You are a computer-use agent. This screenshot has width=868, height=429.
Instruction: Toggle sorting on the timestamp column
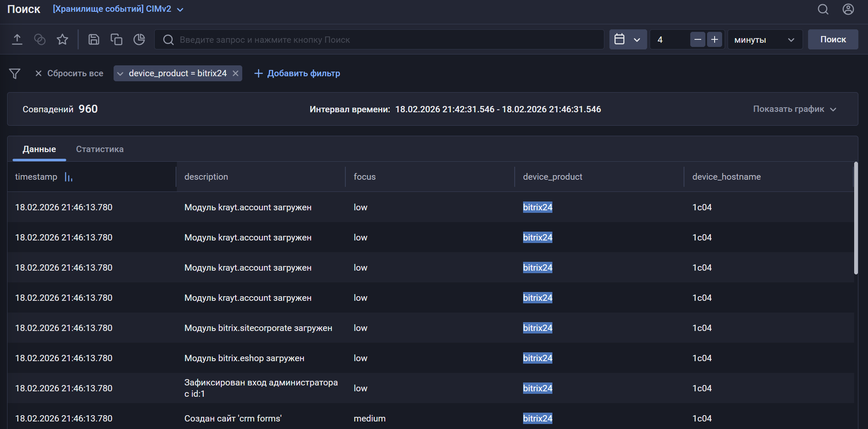pyautogui.click(x=68, y=177)
